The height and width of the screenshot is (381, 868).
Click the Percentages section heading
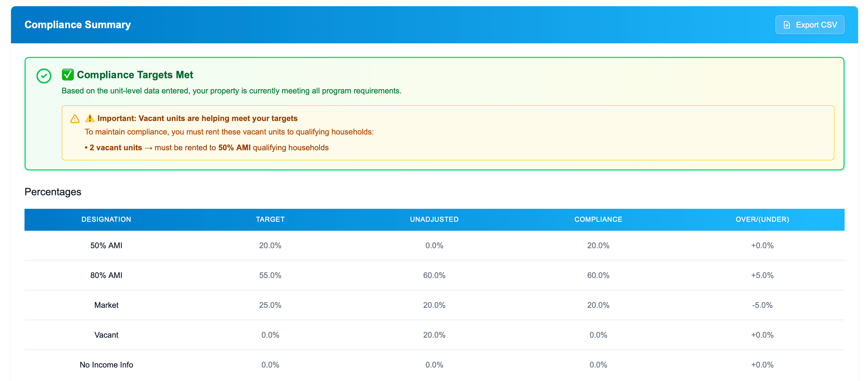point(53,192)
